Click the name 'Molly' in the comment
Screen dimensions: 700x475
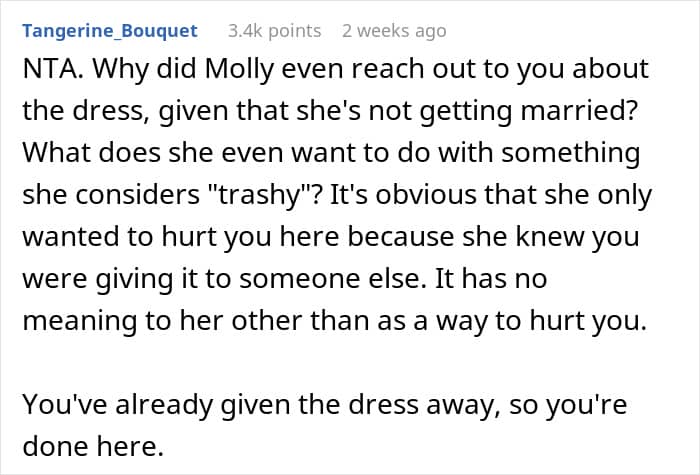pos(239,70)
